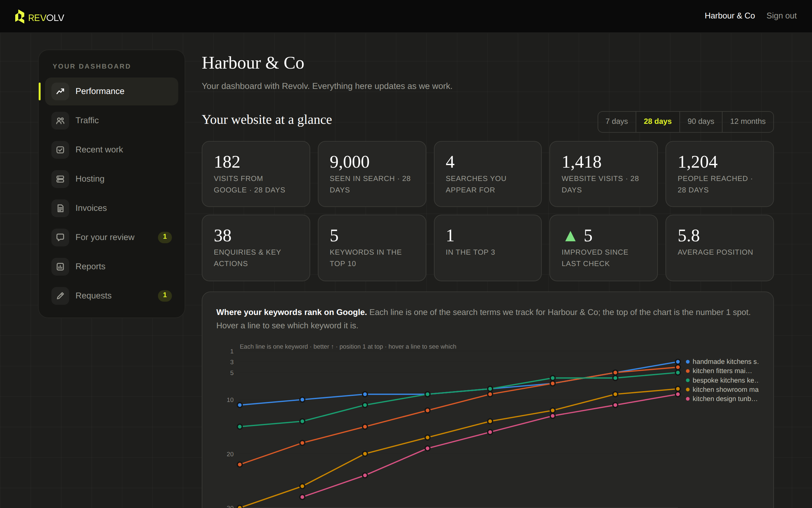Switch range to 90 days
This screenshot has height=508, width=812.
pyautogui.click(x=701, y=122)
